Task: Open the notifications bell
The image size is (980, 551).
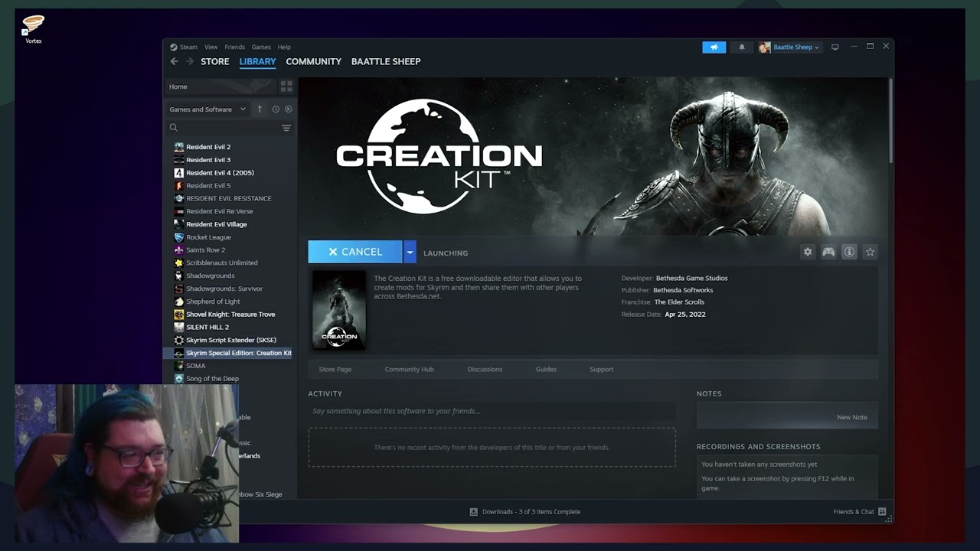Action: [741, 47]
